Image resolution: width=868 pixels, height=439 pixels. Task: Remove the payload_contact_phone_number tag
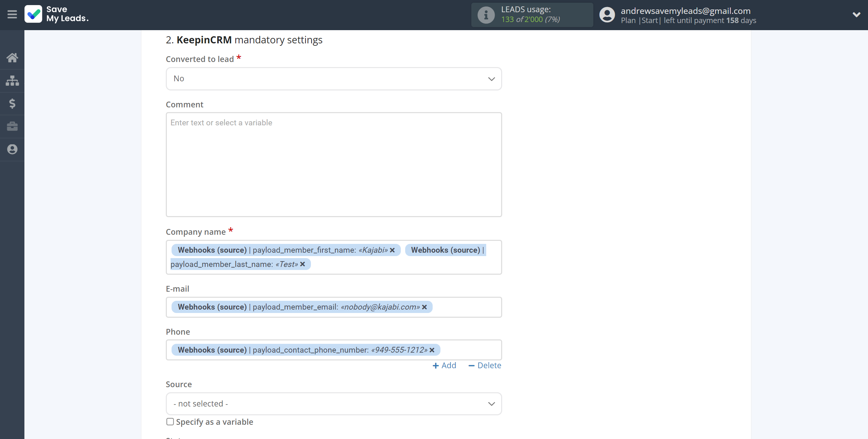(432, 350)
